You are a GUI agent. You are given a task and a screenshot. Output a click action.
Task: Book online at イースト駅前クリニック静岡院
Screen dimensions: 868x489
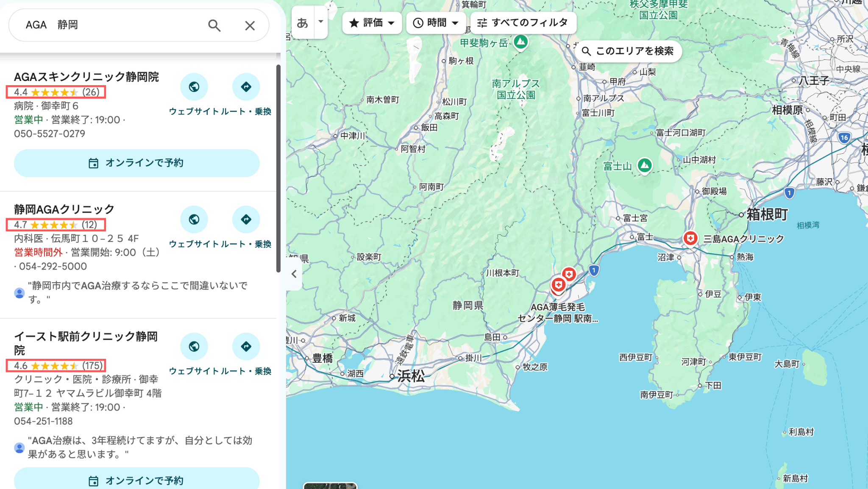[x=136, y=479]
